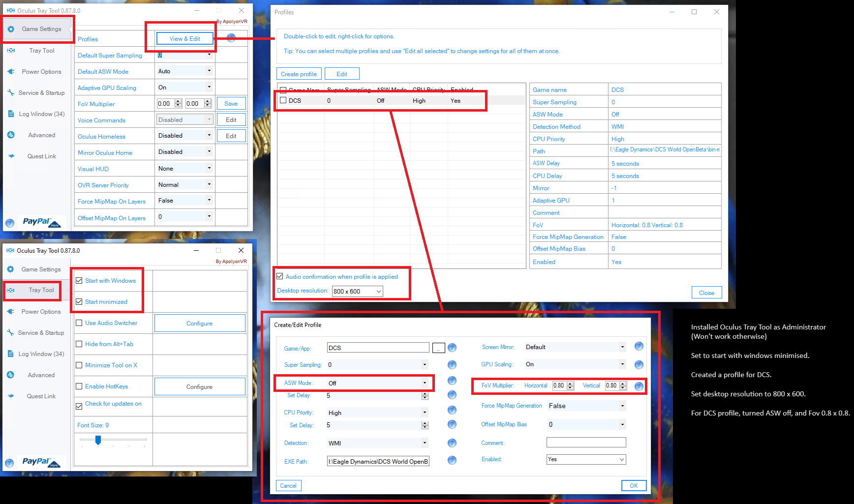Open CPU Priority dropdown showing High in dialog
Viewport: 854px width, 504px height.
(x=377, y=413)
